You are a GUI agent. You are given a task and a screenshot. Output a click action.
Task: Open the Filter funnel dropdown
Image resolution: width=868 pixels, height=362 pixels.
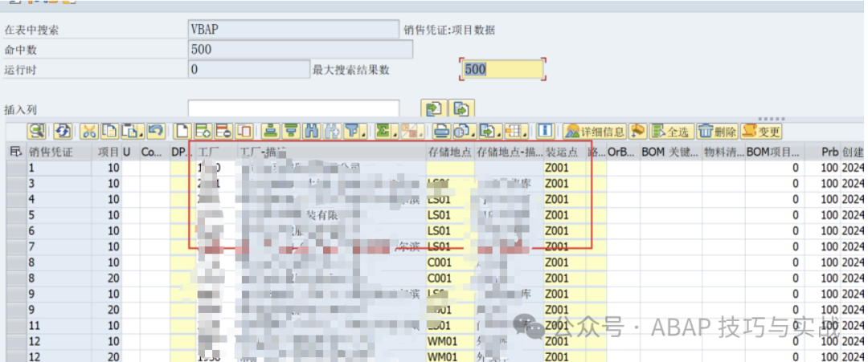(x=355, y=131)
